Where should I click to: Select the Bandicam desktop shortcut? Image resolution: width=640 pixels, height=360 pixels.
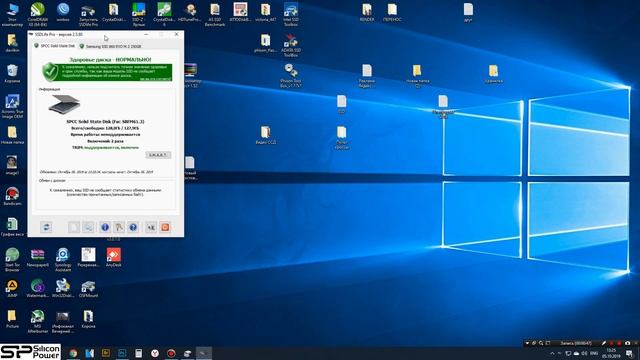(12, 196)
